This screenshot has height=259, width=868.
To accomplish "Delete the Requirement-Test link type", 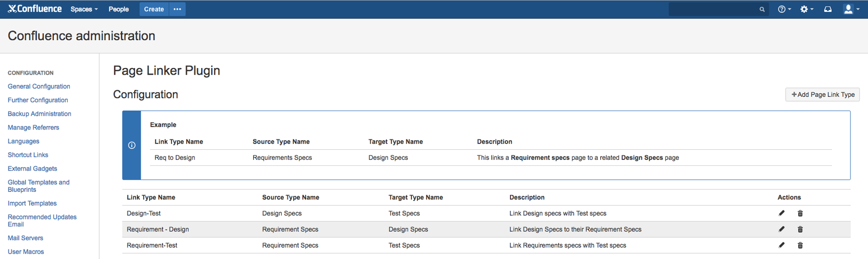I will (x=800, y=246).
